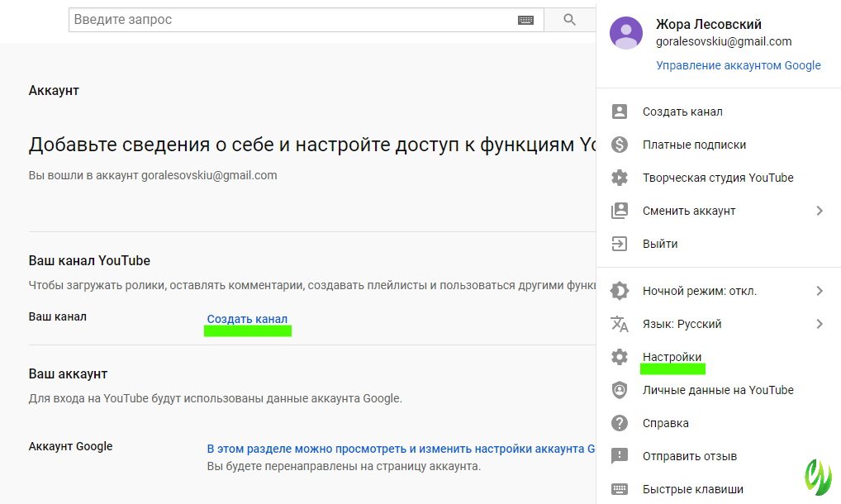841x504 pixels.
Task: Open Творческая студия YouTube menu entry
Action: [719, 178]
